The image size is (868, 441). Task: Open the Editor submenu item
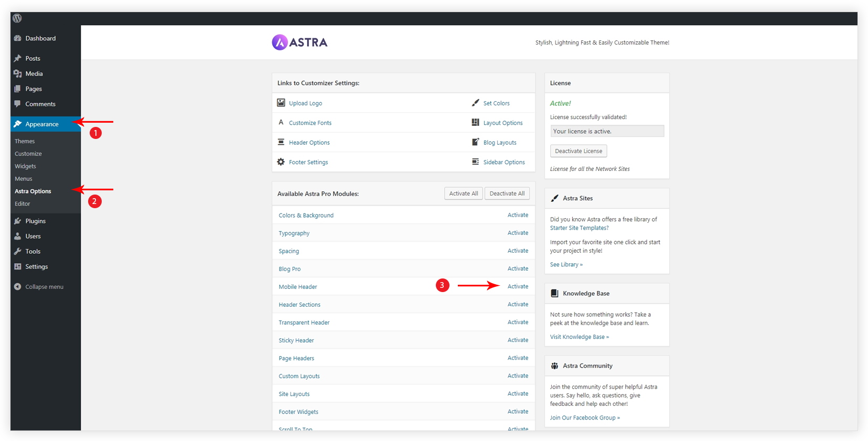point(23,204)
